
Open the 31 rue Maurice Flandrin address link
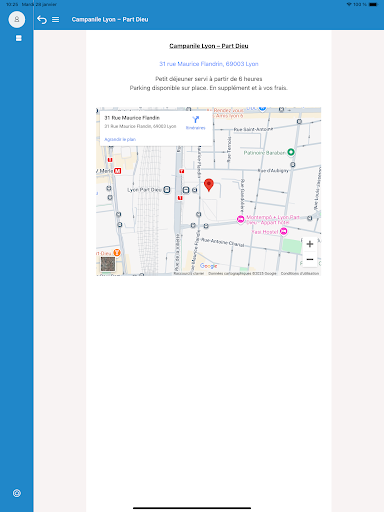coord(209,64)
